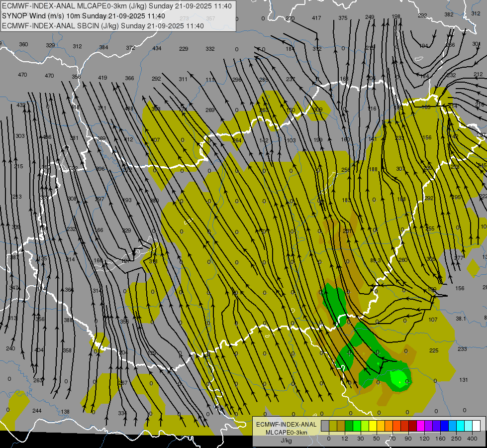This screenshot has height=448, width=487.
Task: Click the MLCAPE0-3km header line
Action: pos(117,6)
